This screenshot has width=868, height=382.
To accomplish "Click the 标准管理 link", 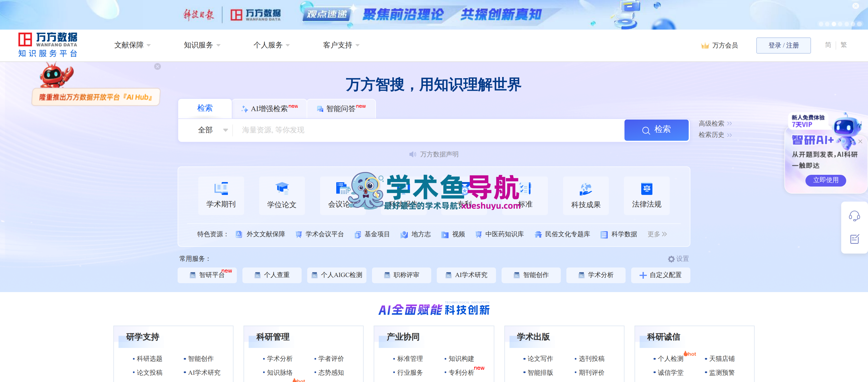I will (410, 359).
